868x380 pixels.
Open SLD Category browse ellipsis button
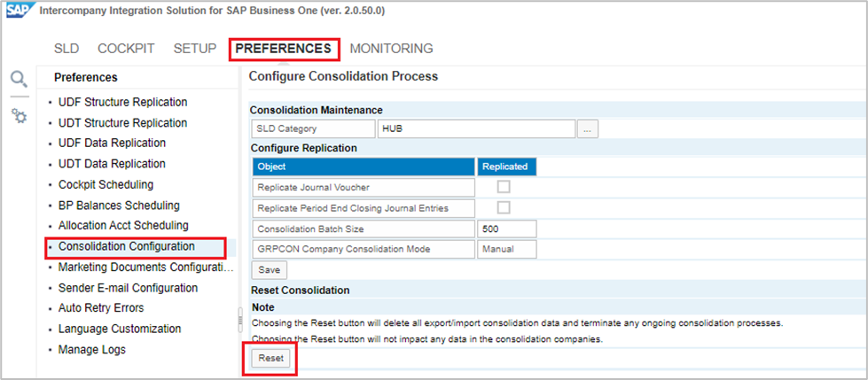click(586, 129)
